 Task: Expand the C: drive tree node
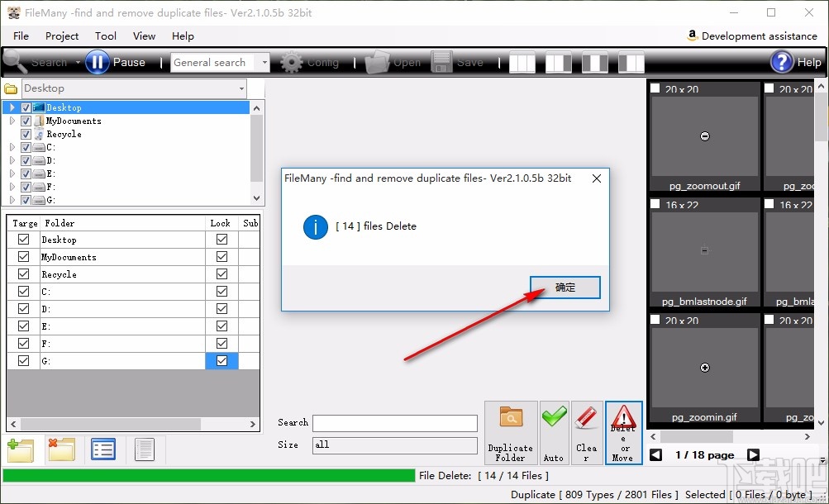pyautogui.click(x=12, y=147)
